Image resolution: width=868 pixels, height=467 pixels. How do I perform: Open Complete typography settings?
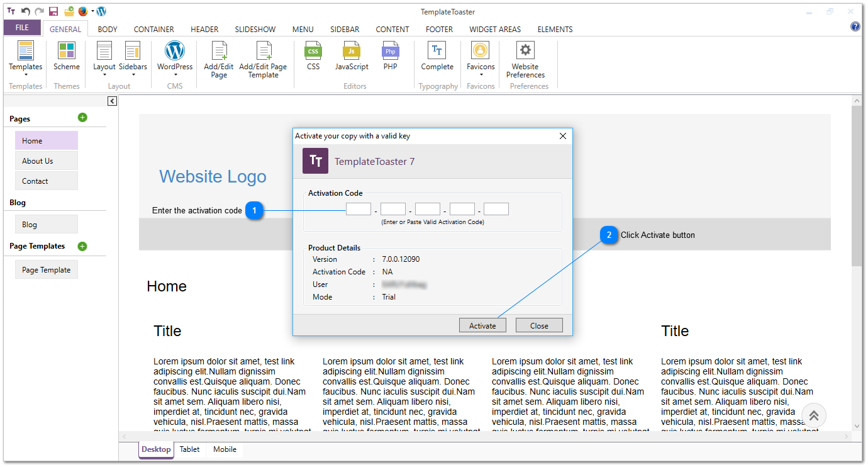(x=437, y=50)
